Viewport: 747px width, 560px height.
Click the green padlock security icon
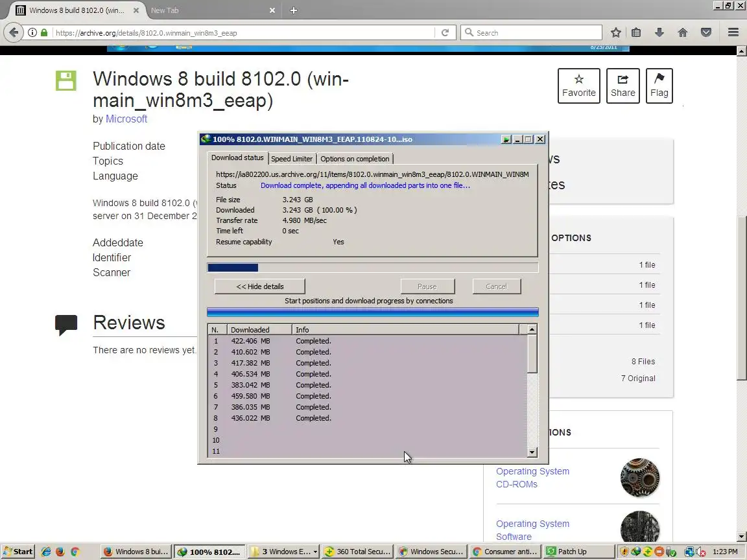coord(44,33)
